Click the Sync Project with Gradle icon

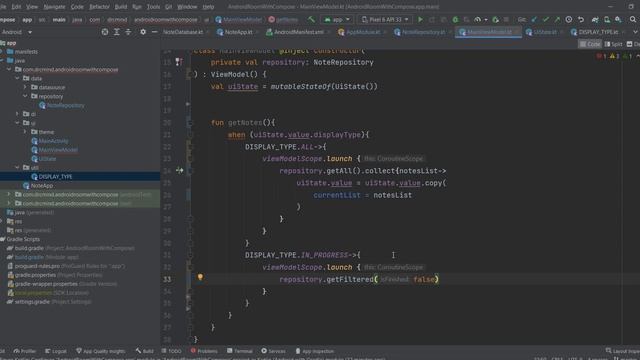point(595,20)
